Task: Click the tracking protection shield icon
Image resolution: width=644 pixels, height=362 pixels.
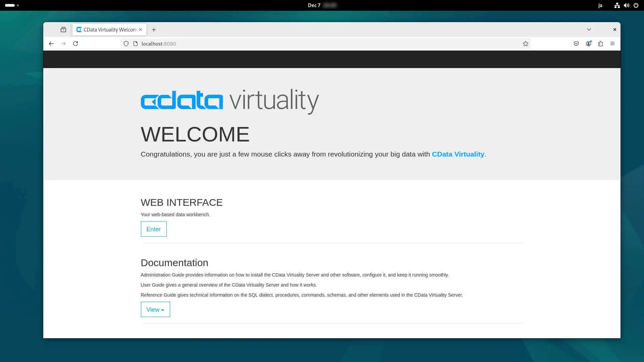Action: tap(126, 44)
